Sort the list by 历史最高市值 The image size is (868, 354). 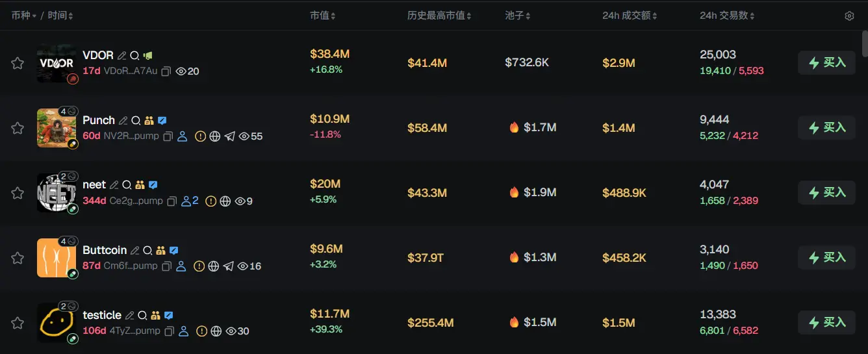point(439,16)
